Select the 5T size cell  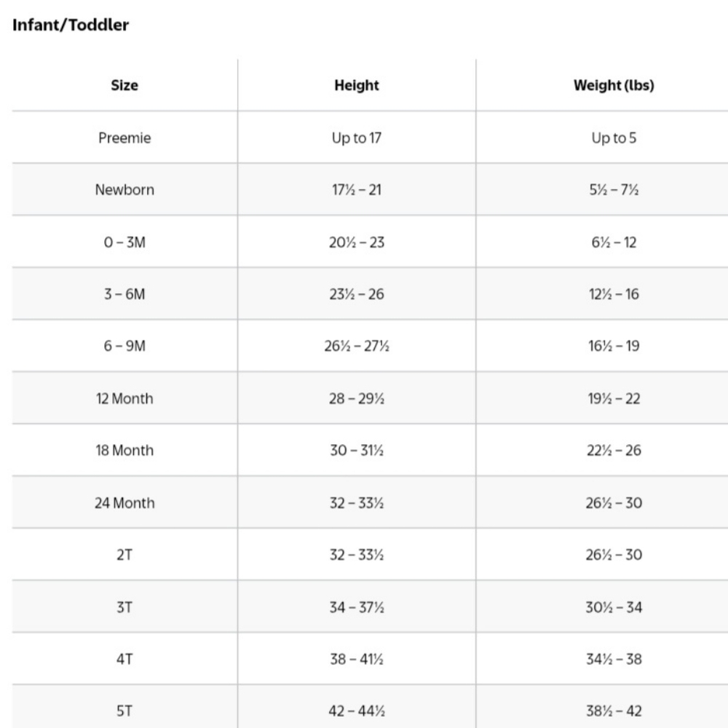pyautogui.click(x=124, y=712)
